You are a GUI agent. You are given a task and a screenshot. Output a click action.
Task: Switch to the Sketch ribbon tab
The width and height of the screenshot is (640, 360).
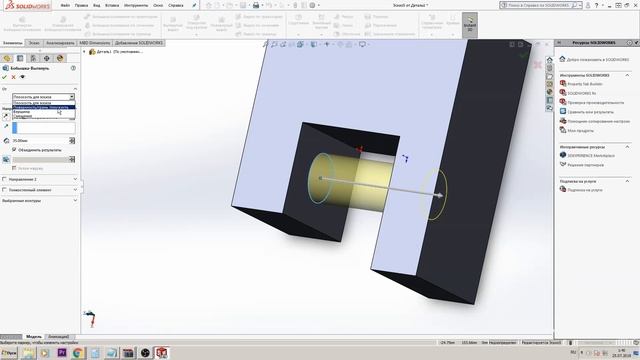pyautogui.click(x=34, y=43)
